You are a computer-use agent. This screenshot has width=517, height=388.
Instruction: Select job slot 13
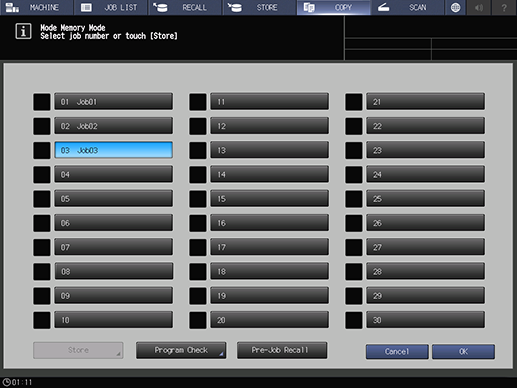pos(270,150)
